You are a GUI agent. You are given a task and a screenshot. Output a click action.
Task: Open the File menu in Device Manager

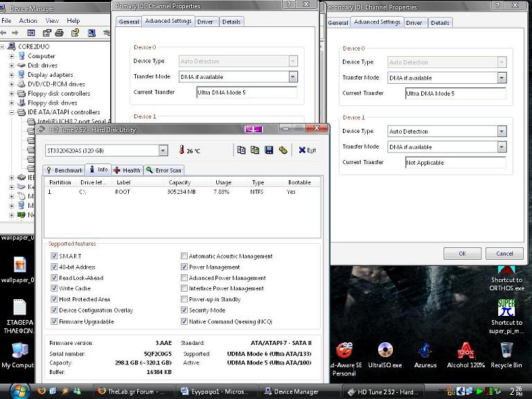[6, 21]
